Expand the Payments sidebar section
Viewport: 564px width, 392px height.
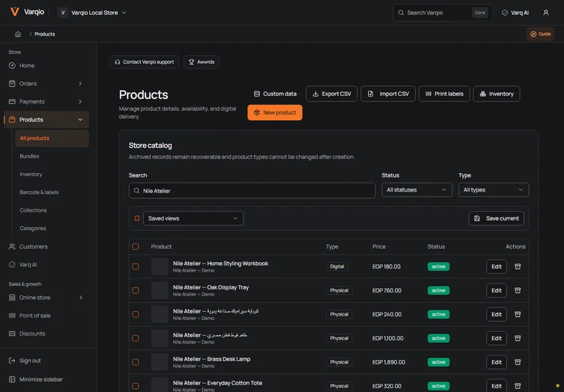80,102
